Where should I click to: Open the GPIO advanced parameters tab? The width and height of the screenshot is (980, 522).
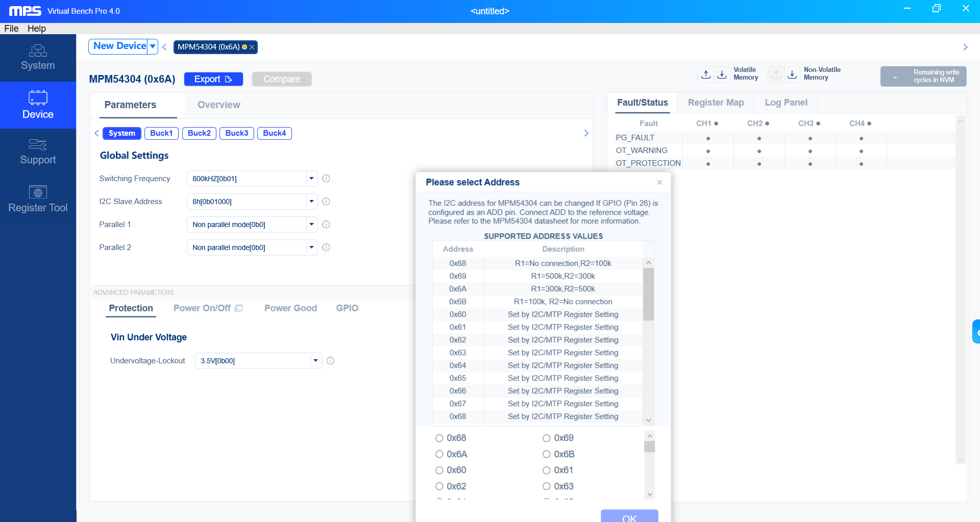pos(347,308)
